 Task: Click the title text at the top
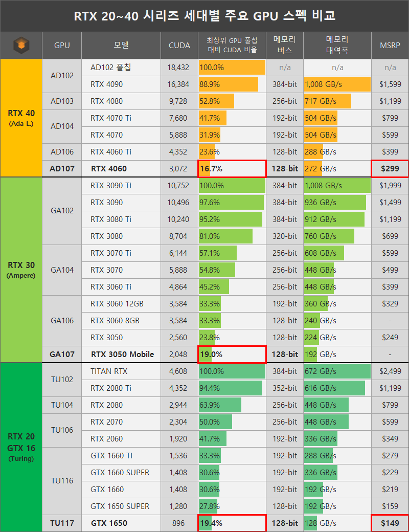pyautogui.click(x=204, y=16)
